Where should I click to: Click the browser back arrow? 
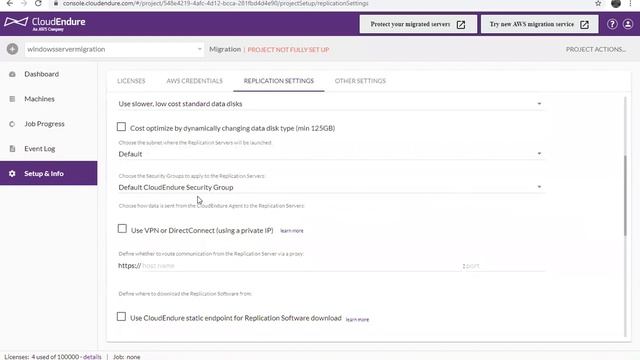[9, 3]
